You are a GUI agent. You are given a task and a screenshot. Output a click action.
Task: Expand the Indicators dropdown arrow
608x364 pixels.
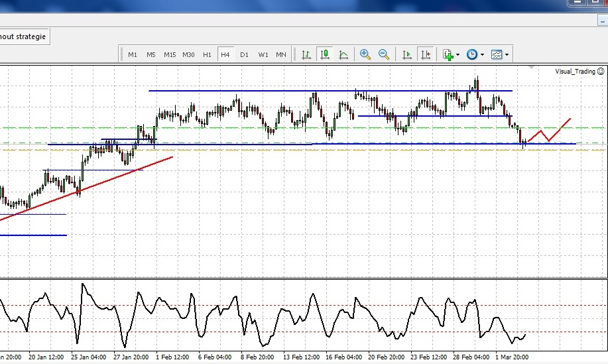458,54
